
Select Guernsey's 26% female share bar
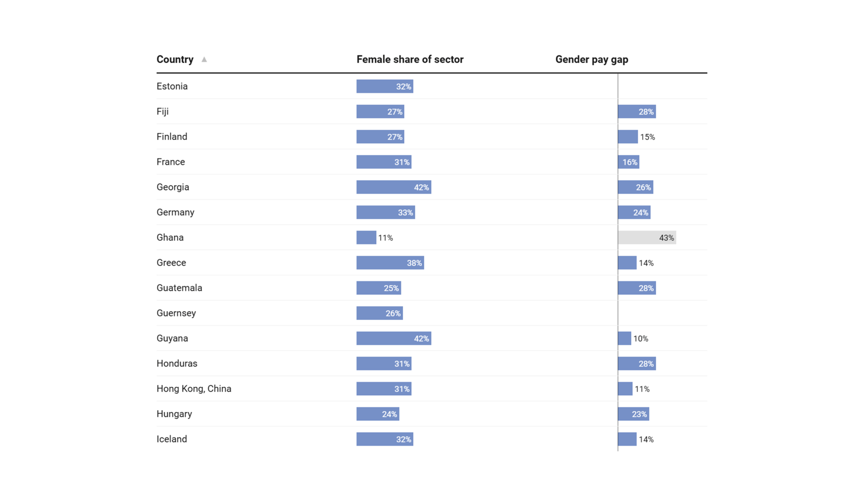point(380,313)
